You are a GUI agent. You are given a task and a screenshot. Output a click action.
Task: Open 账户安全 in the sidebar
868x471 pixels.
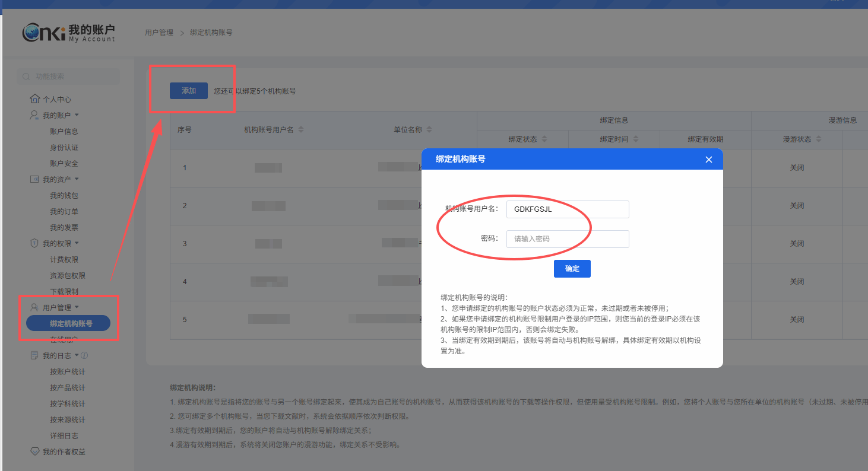tap(64, 163)
